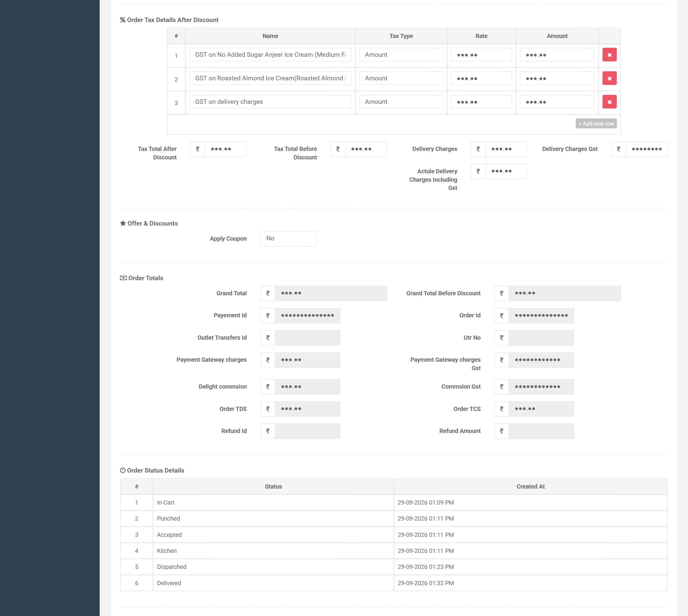This screenshot has height=616, width=688.
Task: Delete the GST on Roasted Almond row
Action: click(609, 78)
